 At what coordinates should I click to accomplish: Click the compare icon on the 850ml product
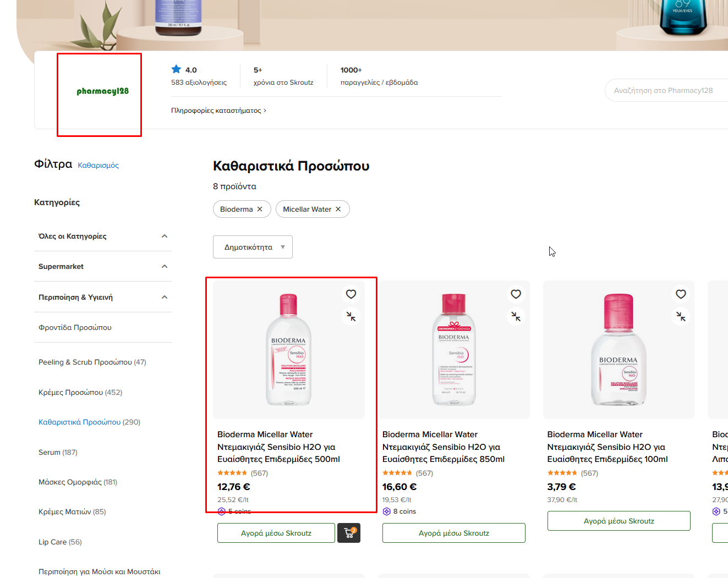[516, 316]
